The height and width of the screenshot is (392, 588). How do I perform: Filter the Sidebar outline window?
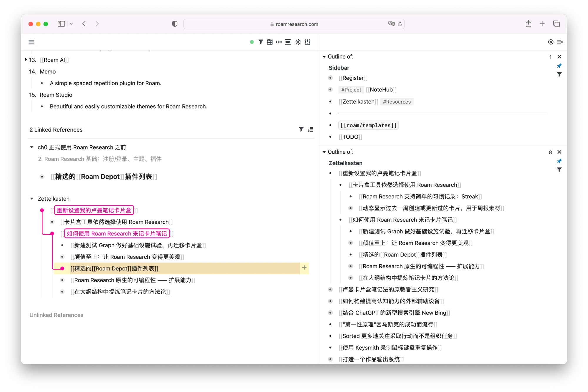point(559,74)
